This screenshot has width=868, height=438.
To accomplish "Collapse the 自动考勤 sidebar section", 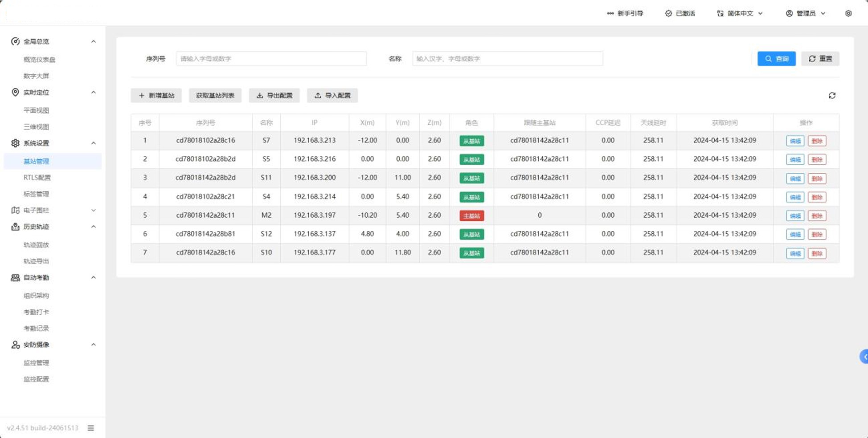I will pyautogui.click(x=93, y=278).
